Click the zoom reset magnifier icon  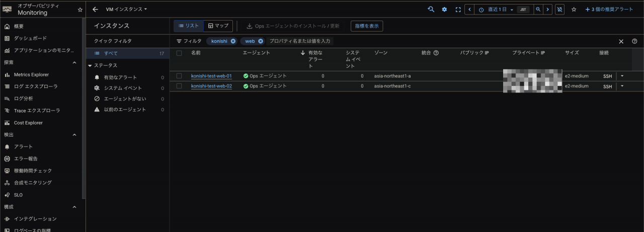[538, 10]
